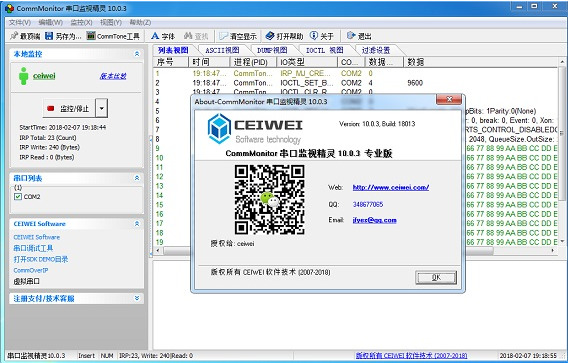Collapse the CEIWEI Software panel
Screen dimensions: 568x363
137,224
